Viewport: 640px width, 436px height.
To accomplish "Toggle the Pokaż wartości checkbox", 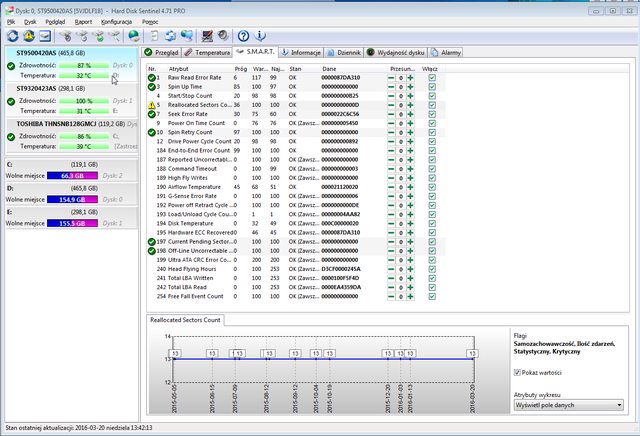I will (517, 372).
